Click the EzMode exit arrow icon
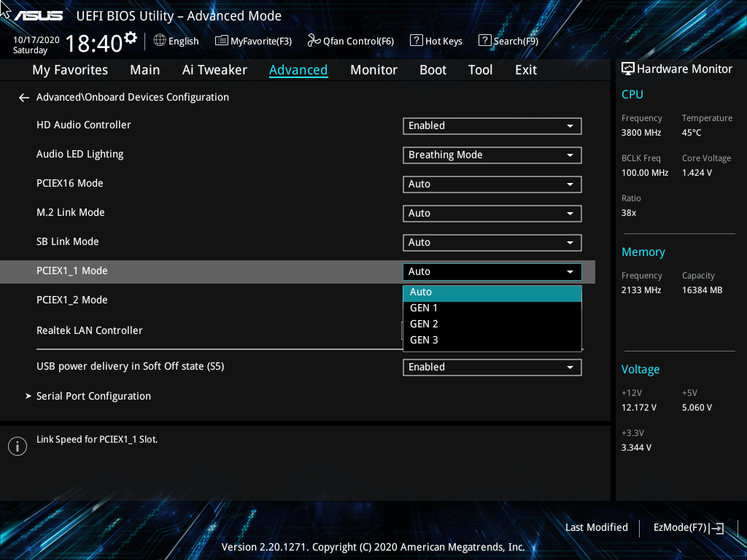The height and width of the screenshot is (560, 747). coord(716,528)
